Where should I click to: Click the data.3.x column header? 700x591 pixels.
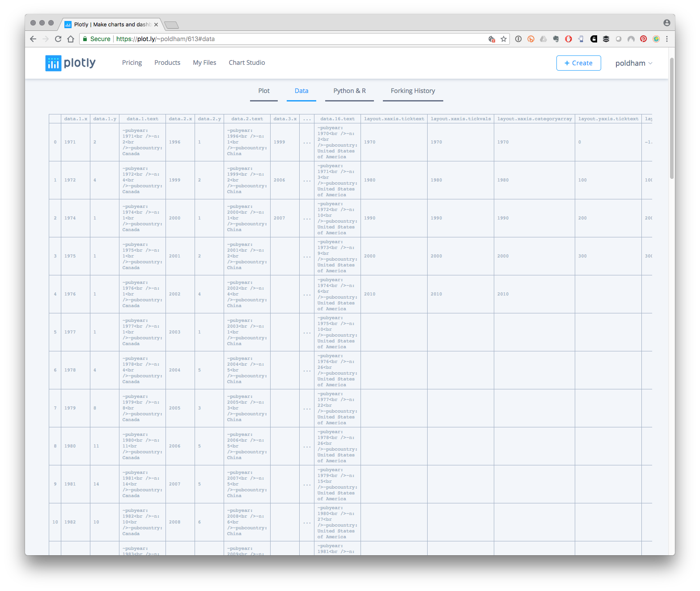tap(285, 119)
